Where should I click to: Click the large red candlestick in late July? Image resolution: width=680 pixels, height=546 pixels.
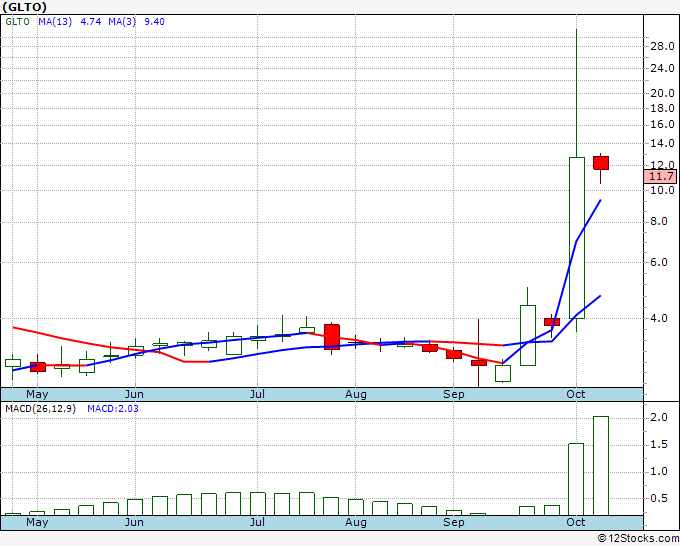(332, 336)
